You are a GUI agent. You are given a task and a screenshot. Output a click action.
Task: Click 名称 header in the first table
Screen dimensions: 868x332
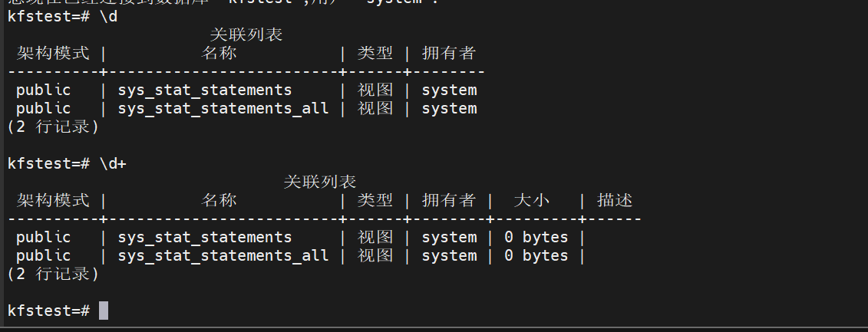click(219, 53)
